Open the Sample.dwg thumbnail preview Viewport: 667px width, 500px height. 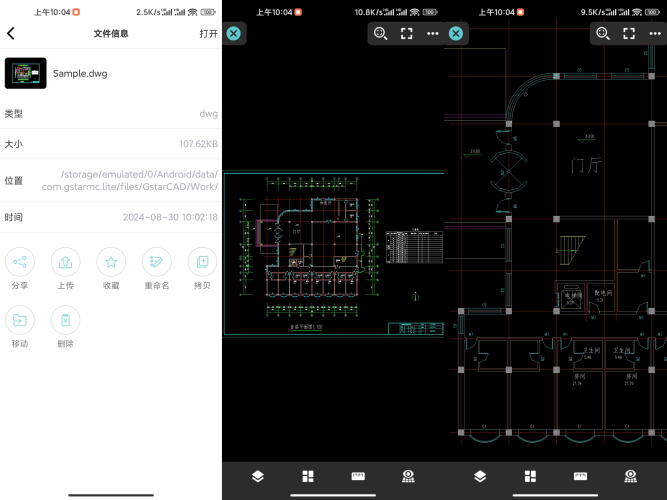(x=25, y=73)
